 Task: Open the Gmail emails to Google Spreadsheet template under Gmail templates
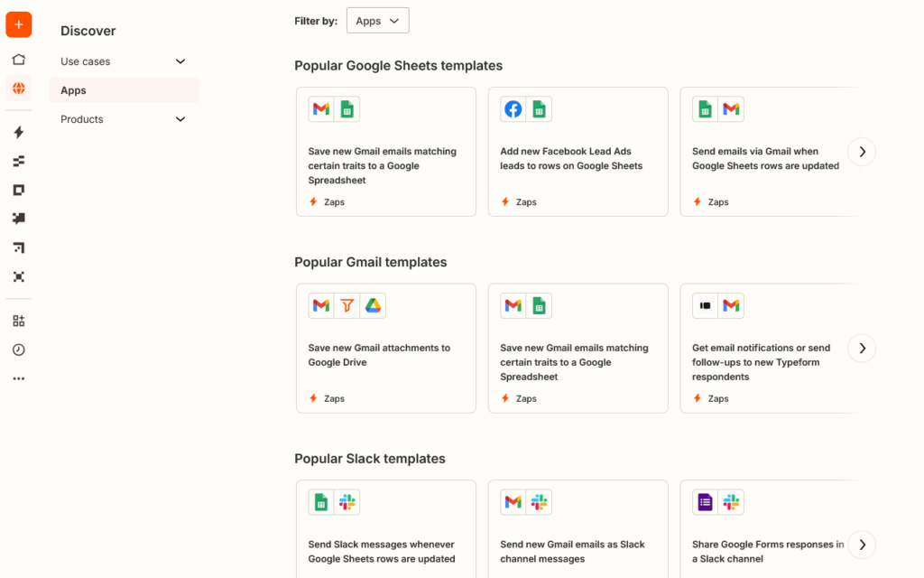click(578, 348)
